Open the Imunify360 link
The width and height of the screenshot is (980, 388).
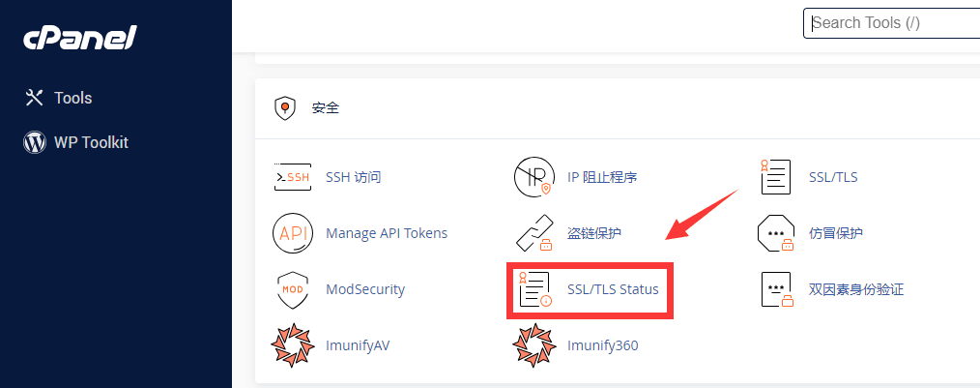603,345
